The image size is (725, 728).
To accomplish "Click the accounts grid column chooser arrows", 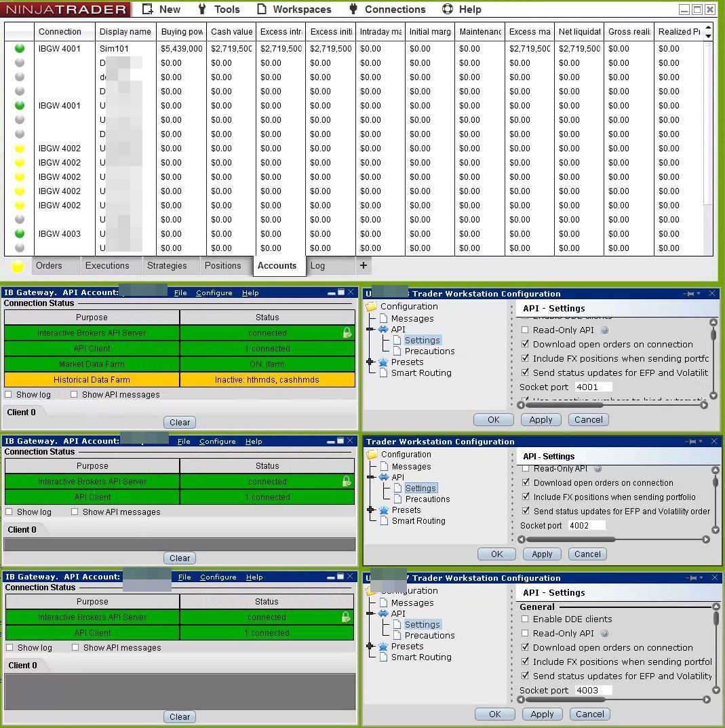I will 708,32.
